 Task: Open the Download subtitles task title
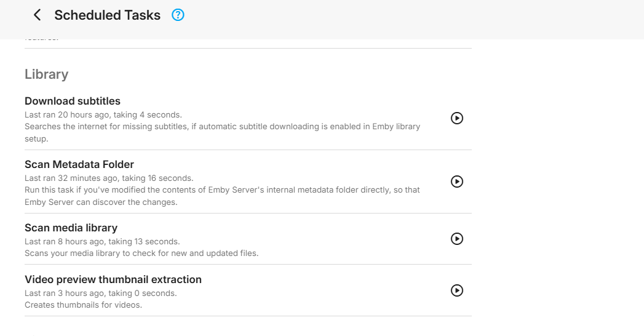click(73, 101)
